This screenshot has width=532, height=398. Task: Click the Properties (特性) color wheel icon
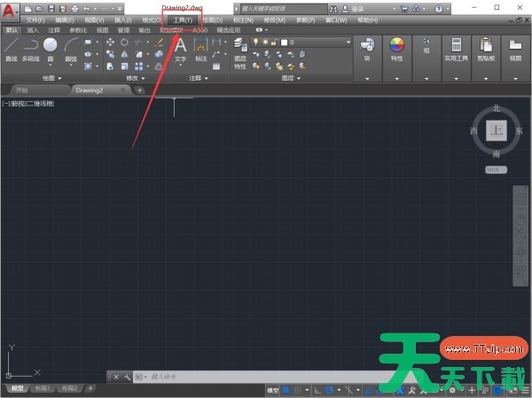[396, 50]
